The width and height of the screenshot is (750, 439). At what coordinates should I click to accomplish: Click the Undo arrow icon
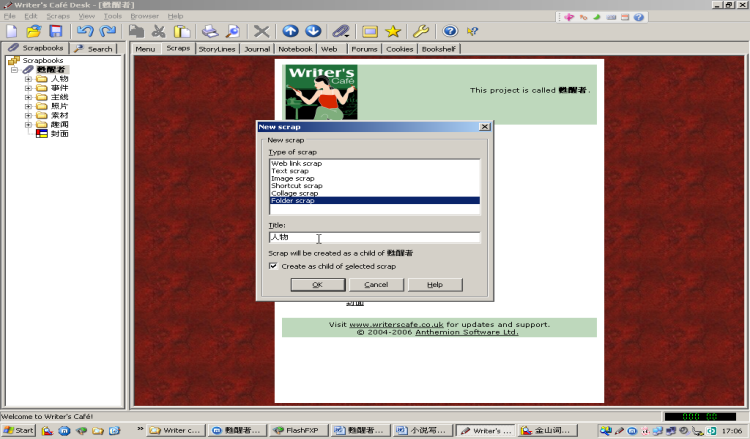[x=85, y=32]
